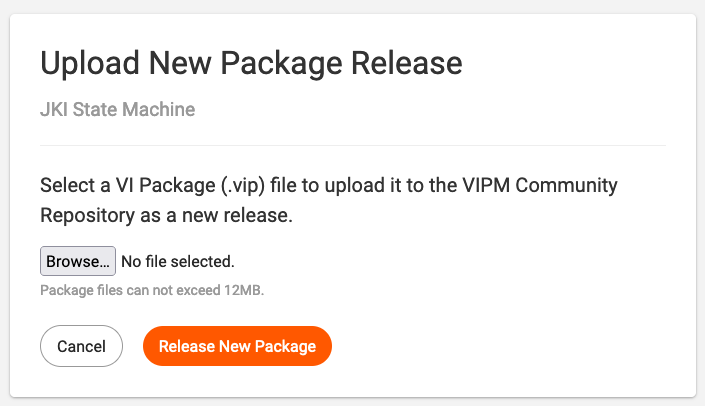Click the horizontal divider under the subtitle

point(353,145)
